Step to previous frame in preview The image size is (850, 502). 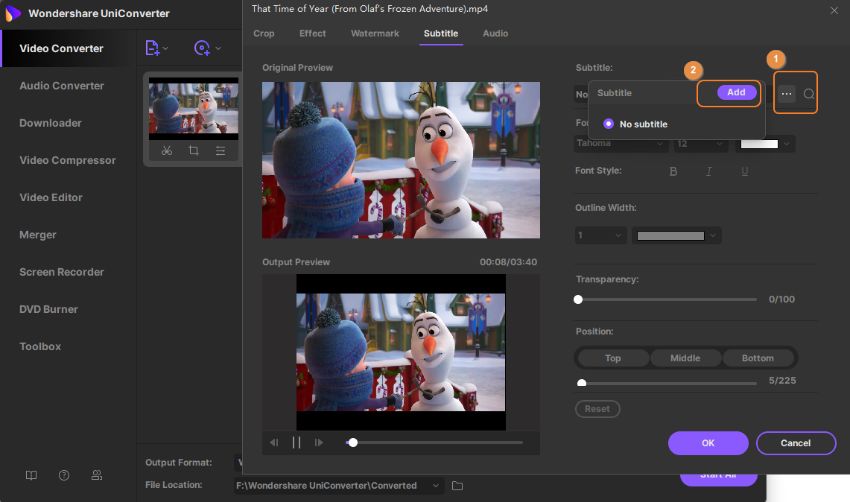coord(274,442)
